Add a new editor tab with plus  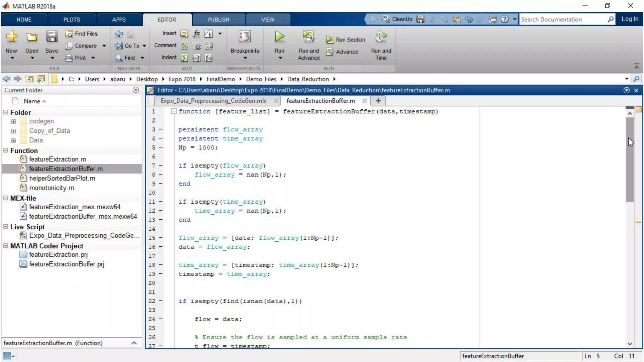[x=378, y=101]
